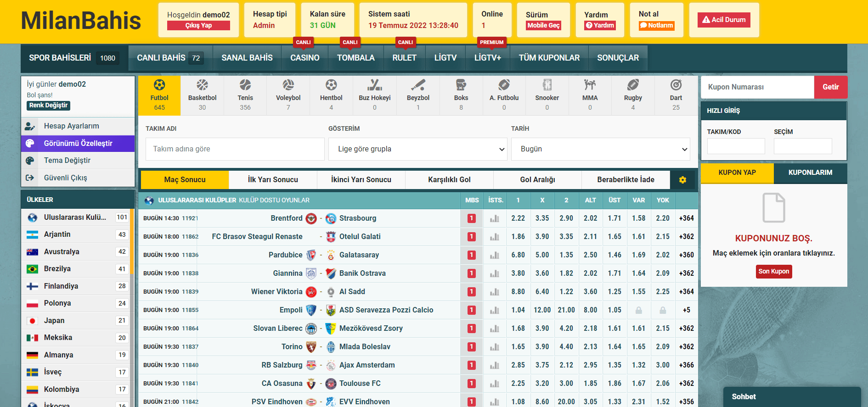Open statistics icon for Brentford - Strasbourg
This screenshot has height=407, width=868.
click(495, 218)
